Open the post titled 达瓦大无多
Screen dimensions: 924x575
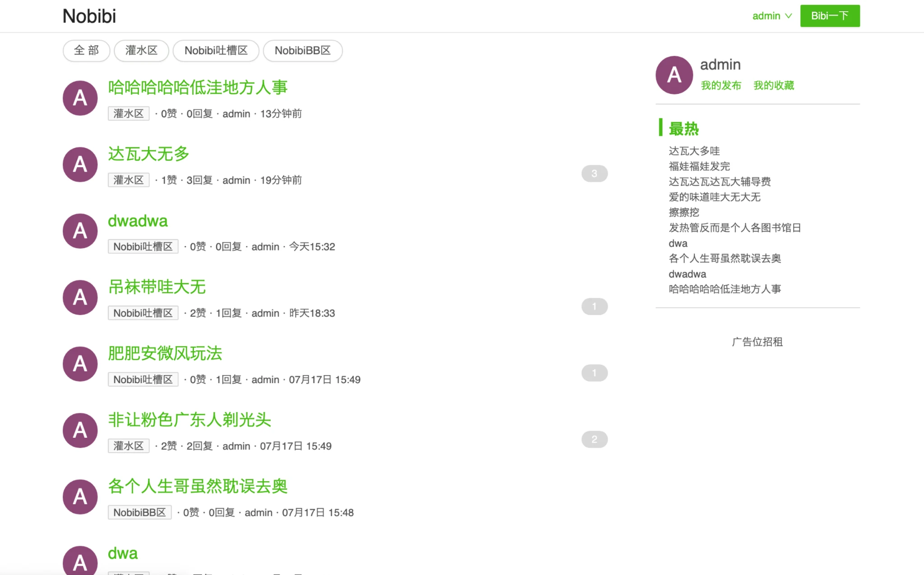tap(148, 154)
